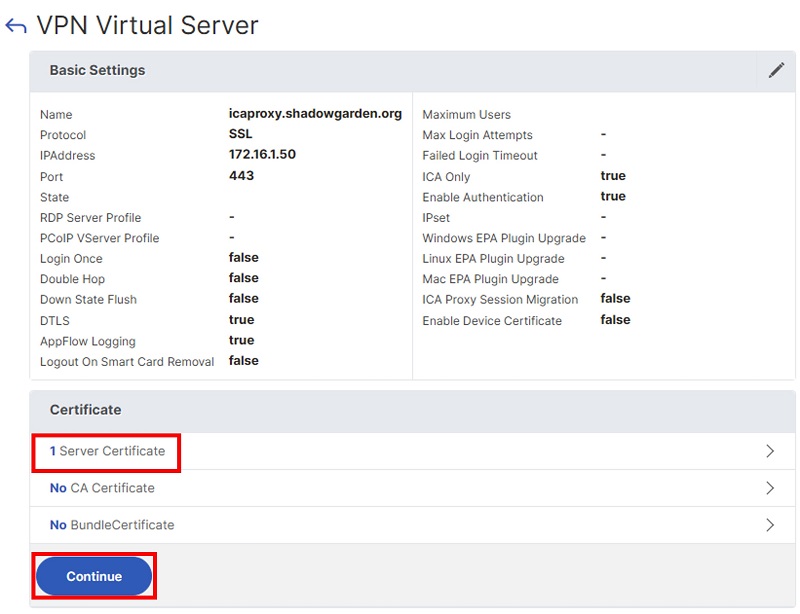800x614 pixels.
Task: Edit Basic Settings with the pencil icon
Action: coord(776,70)
